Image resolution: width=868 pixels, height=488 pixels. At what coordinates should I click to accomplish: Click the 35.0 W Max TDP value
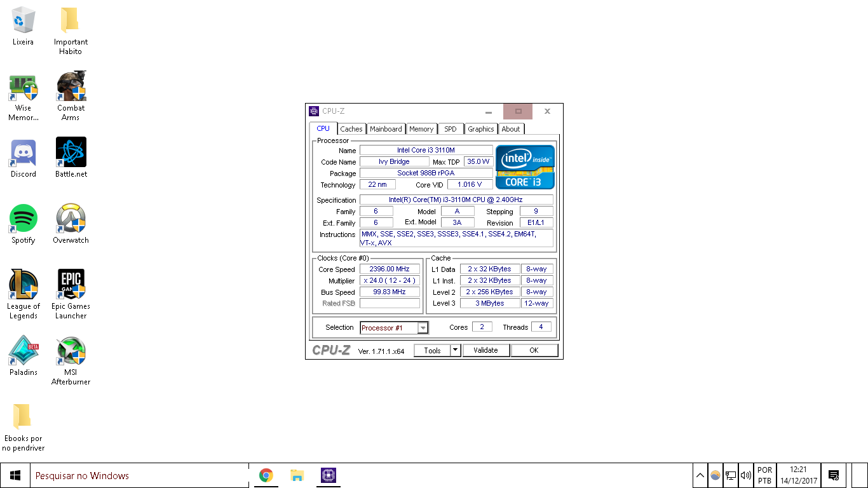478,161
